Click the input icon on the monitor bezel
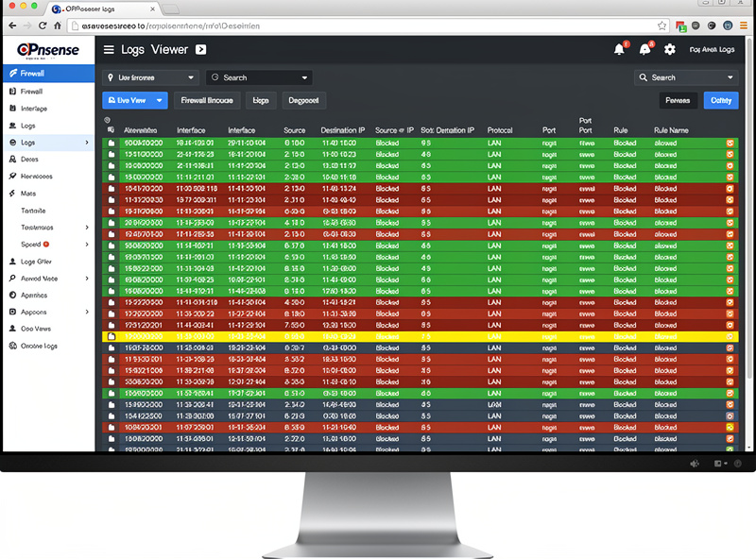The height and width of the screenshot is (559, 756). click(x=718, y=464)
